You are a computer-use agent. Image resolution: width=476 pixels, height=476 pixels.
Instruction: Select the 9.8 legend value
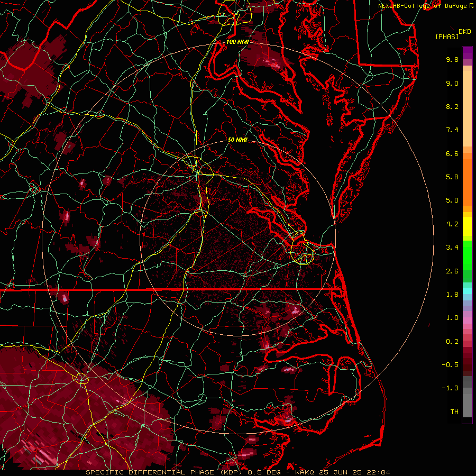click(452, 59)
